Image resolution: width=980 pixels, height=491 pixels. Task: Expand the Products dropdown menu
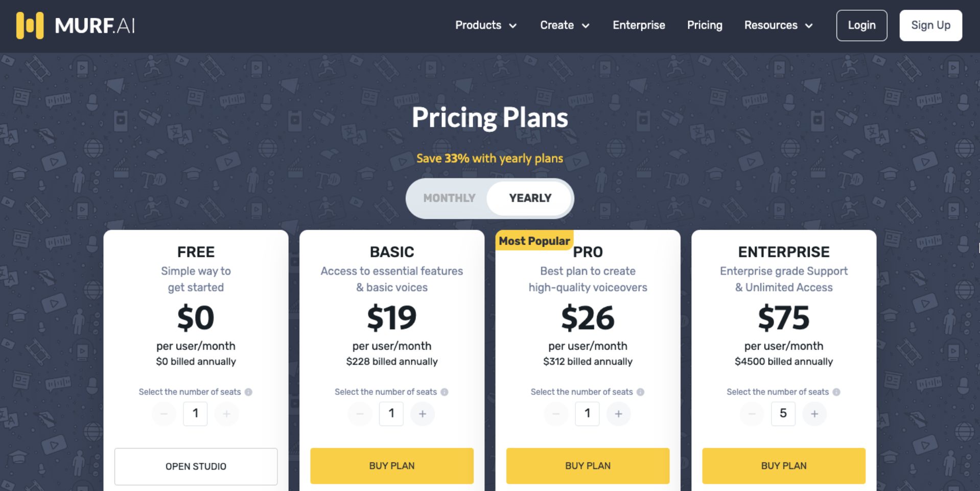point(486,25)
